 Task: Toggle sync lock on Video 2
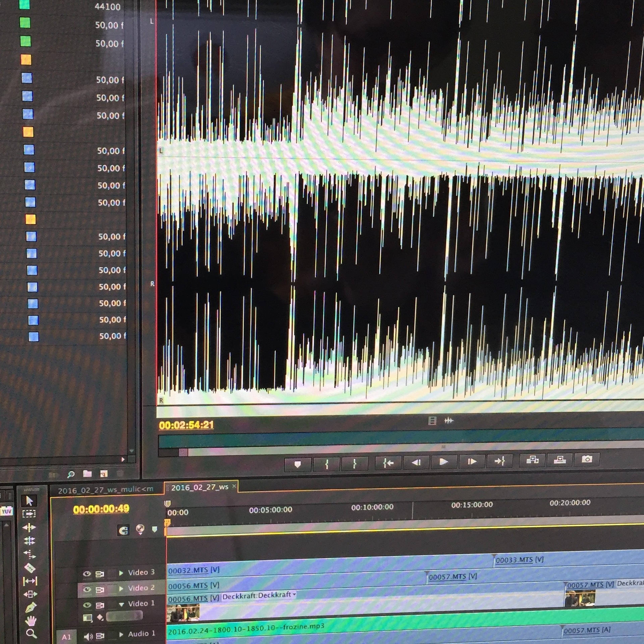point(100,589)
